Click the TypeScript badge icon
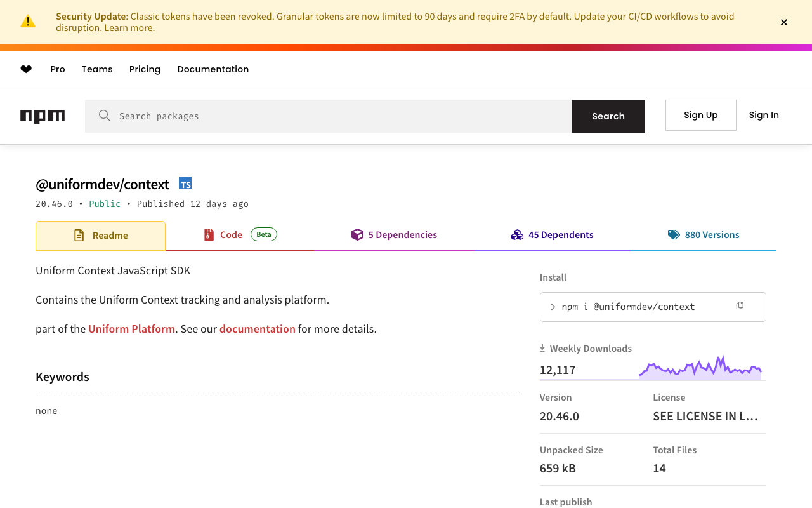Viewport: 812px width, 508px height. click(185, 184)
